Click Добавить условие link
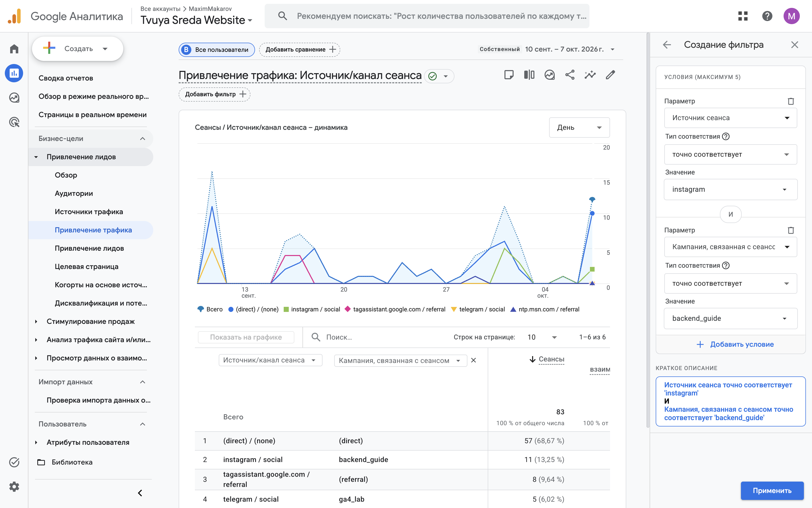 point(735,344)
